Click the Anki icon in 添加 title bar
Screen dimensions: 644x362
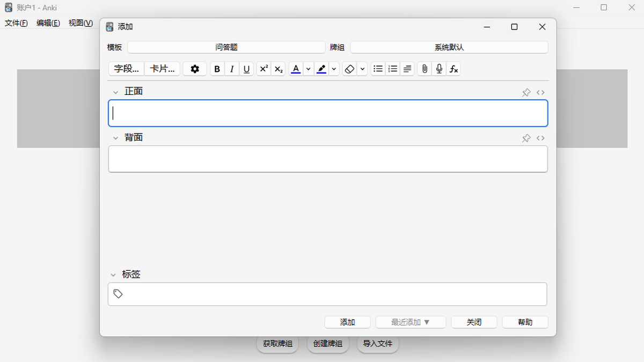[x=109, y=27]
